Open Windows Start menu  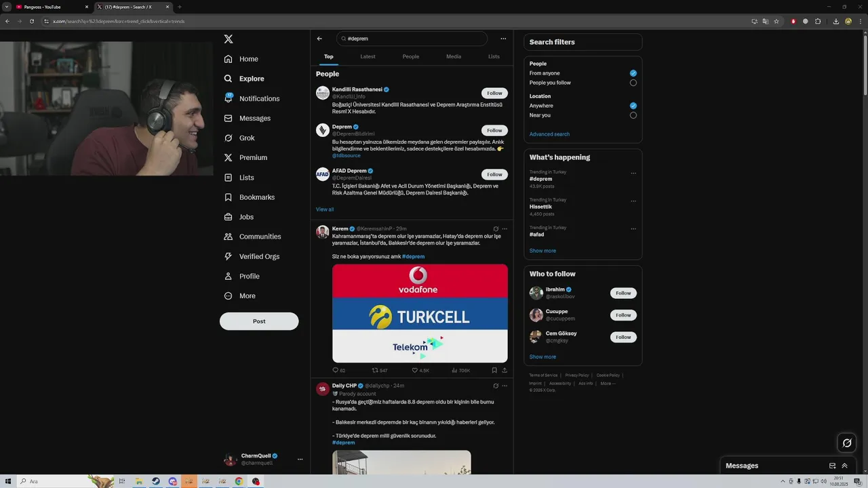click(x=8, y=481)
